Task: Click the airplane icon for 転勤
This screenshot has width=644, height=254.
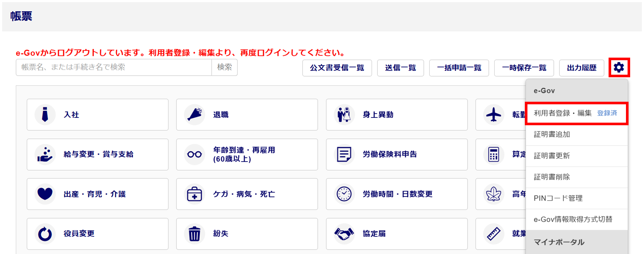Action: click(493, 115)
